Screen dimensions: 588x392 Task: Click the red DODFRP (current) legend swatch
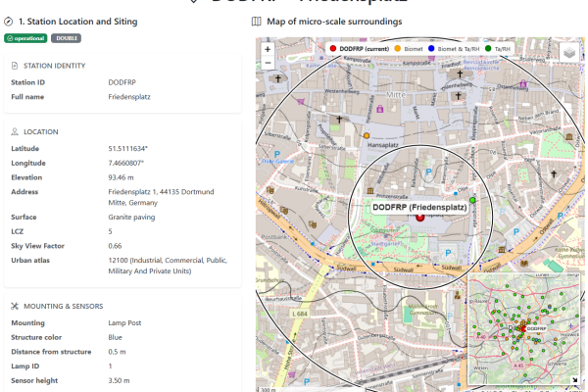333,47
